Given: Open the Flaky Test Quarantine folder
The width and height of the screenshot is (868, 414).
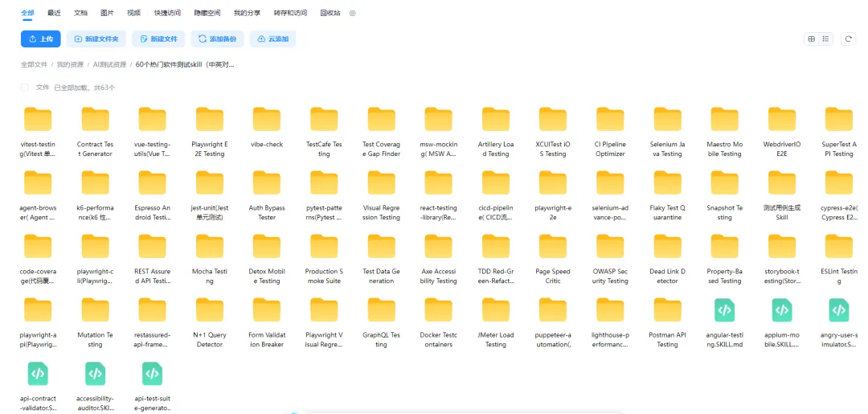Looking at the screenshot, I should point(668,183).
